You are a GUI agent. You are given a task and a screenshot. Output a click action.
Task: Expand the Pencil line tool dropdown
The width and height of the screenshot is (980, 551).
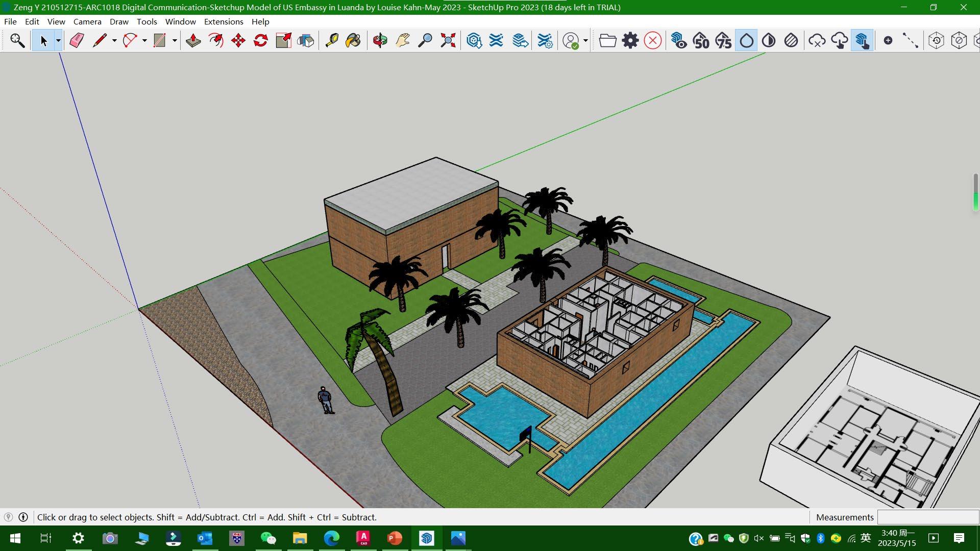click(x=114, y=40)
